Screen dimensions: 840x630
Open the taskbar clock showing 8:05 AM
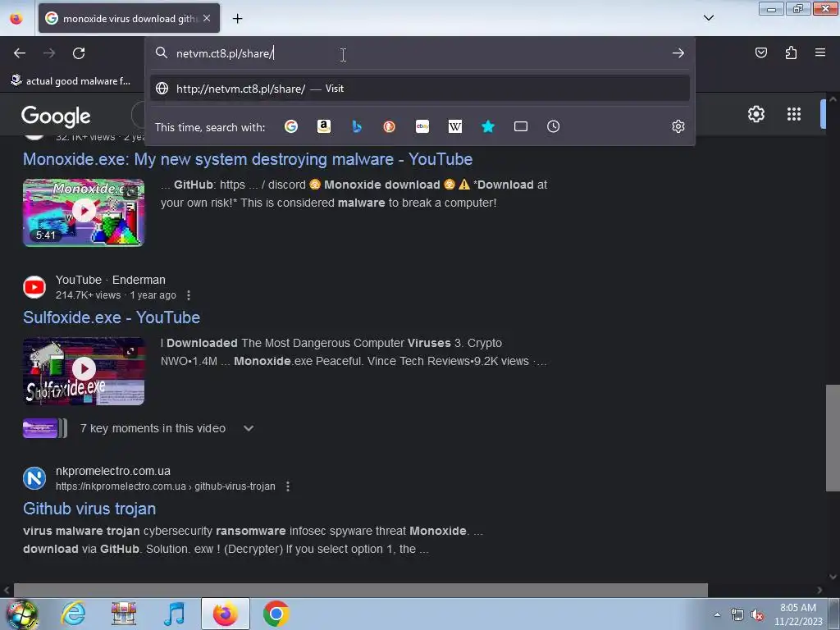pyautogui.click(x=798, y=614)
